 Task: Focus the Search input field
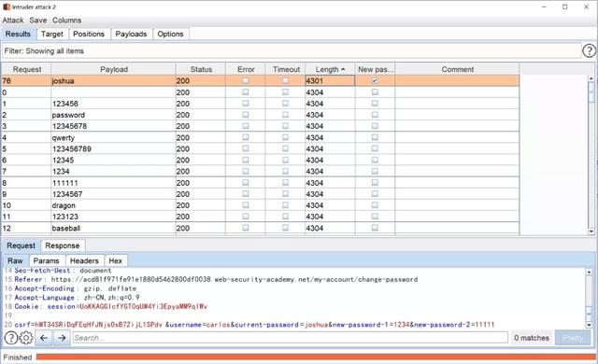(291, 338)
